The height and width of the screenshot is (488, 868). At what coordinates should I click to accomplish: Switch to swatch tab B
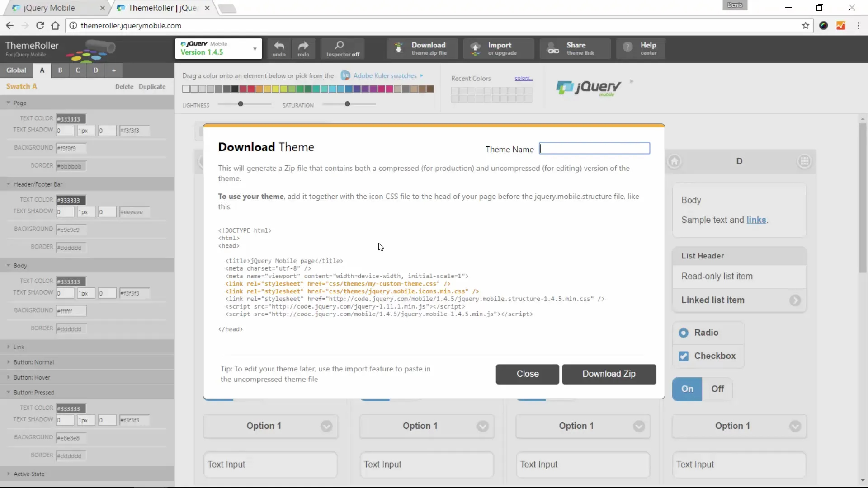[x=60, y=70]
